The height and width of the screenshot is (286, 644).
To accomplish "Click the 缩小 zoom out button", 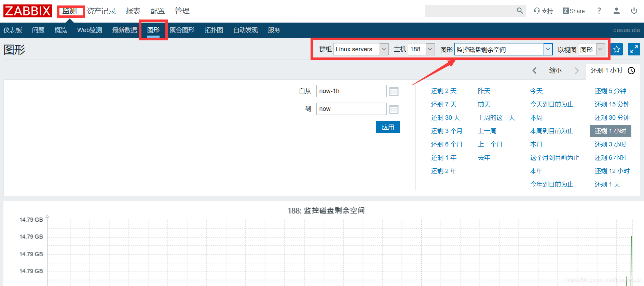I will click(556, 70).
